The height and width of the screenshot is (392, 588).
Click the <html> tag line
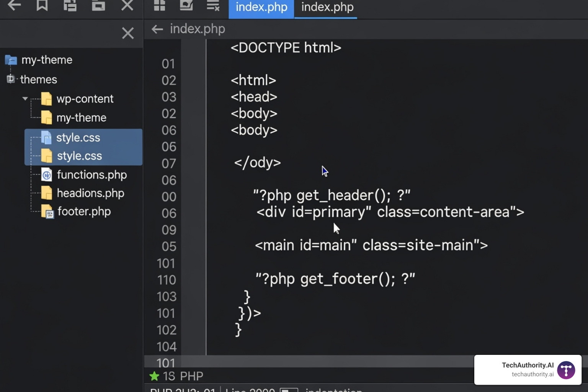click(253, 80)
